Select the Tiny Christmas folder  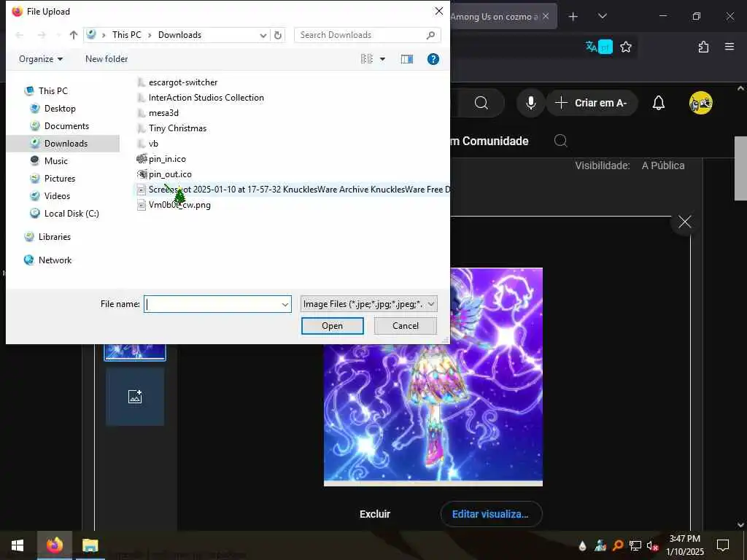(x=177, y=128)
